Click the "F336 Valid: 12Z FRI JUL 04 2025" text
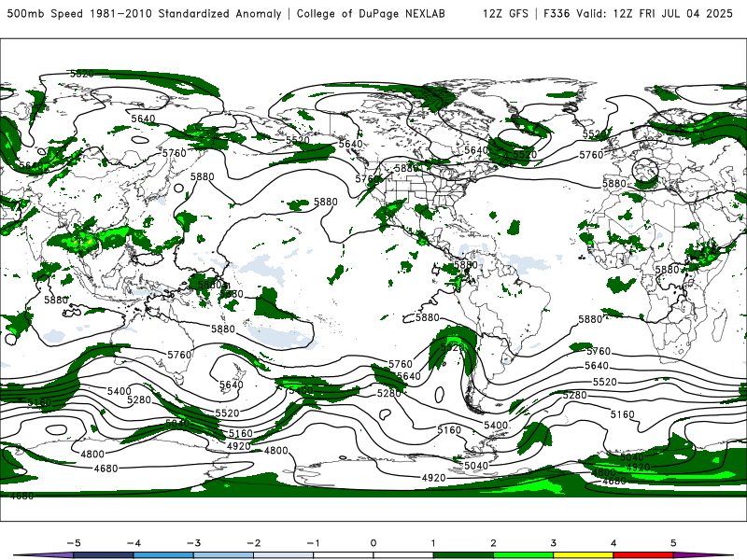The height and width of the screenshot is (560, 747). (638, 14)
